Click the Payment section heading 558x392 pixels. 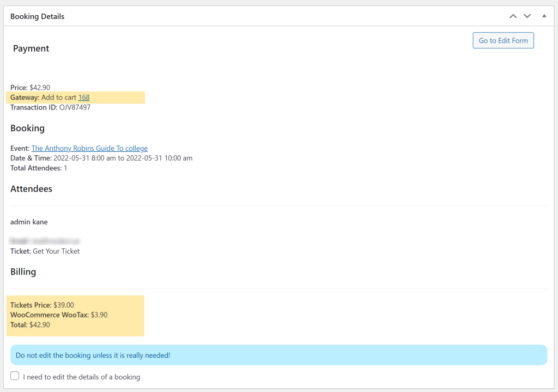coord(31,48)
